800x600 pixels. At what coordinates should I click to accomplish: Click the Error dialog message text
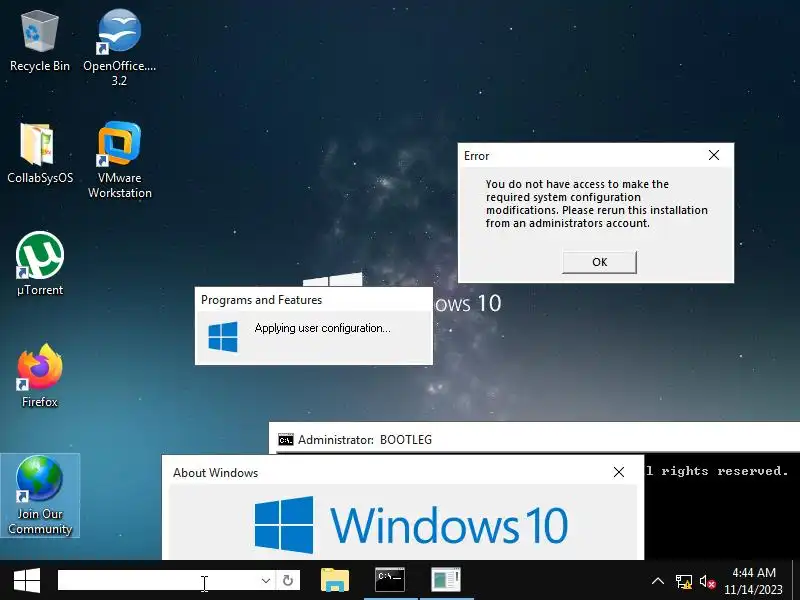(x=596, y=204)
